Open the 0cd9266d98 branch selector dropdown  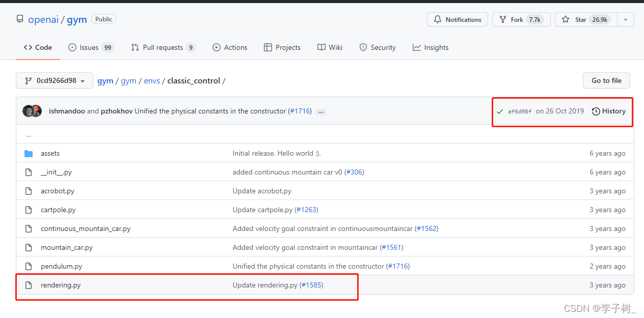55,80
